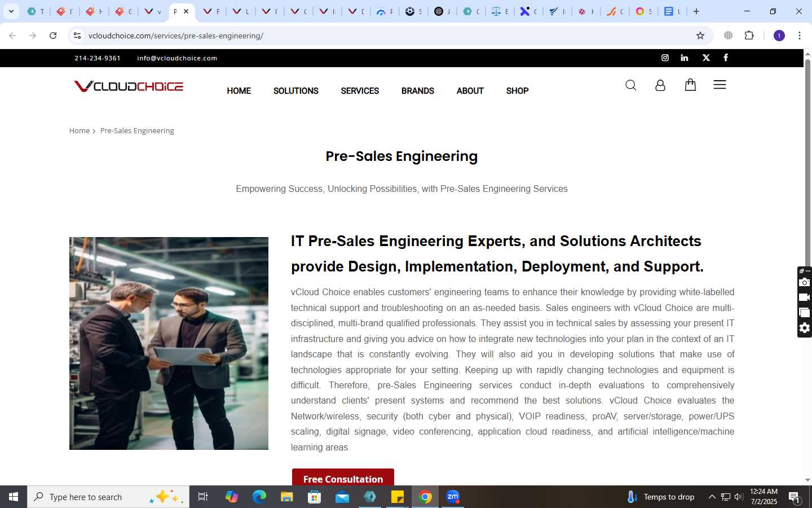Open File Explorer from the taskbar

[x=287, y=497]
